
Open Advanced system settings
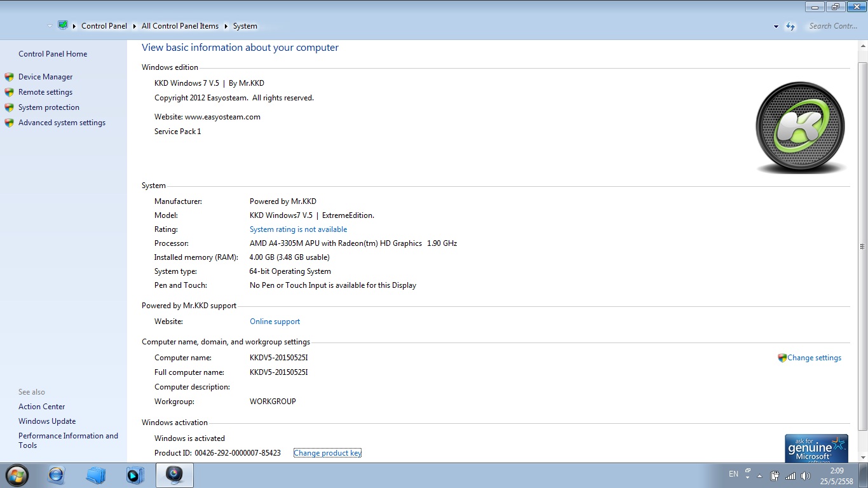[x=62, y=123]
